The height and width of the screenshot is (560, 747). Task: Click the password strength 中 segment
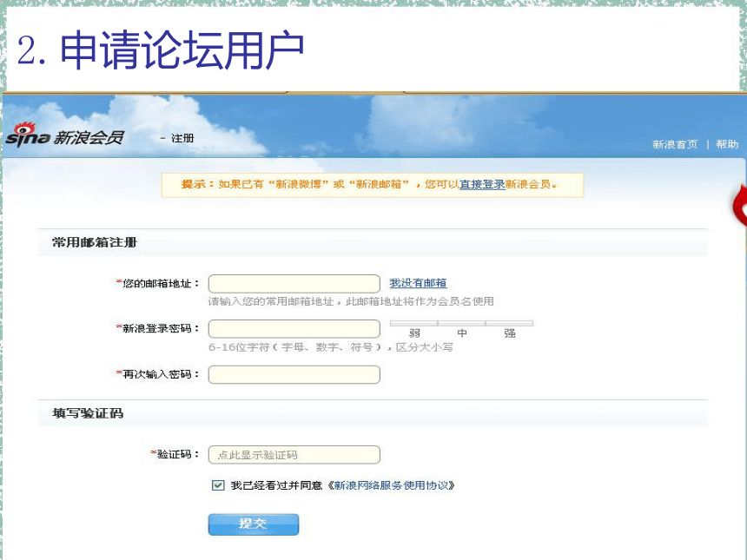tap(461, 330)
